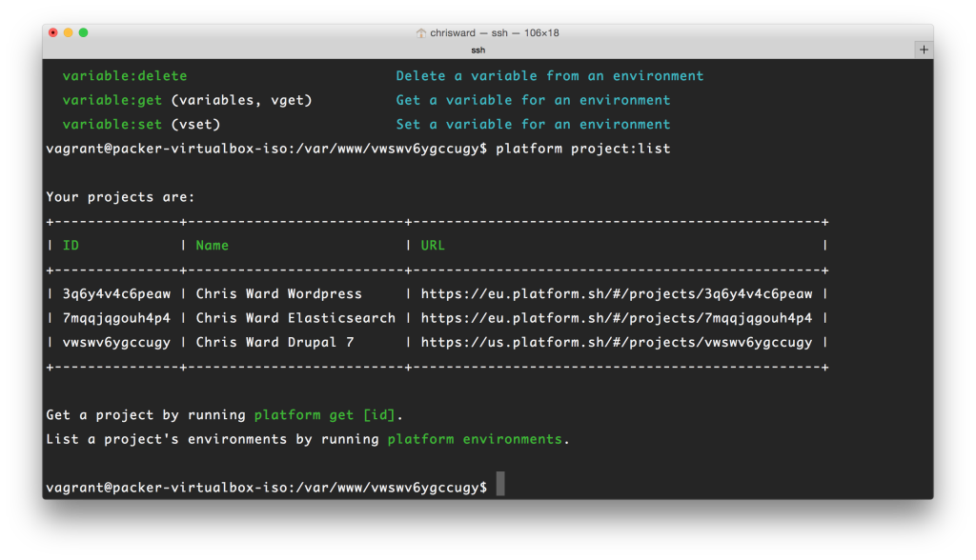Viewport: 976px width, 560px height.
Task: Click the green "platform get [id]" command text
Action: tap(327, 415)
